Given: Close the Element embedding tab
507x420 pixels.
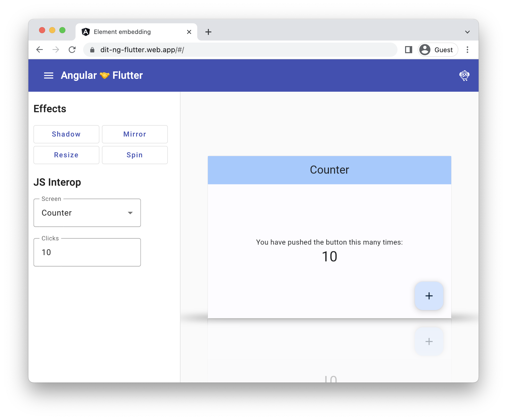Looking at the screenshot, I should point(189,32).
